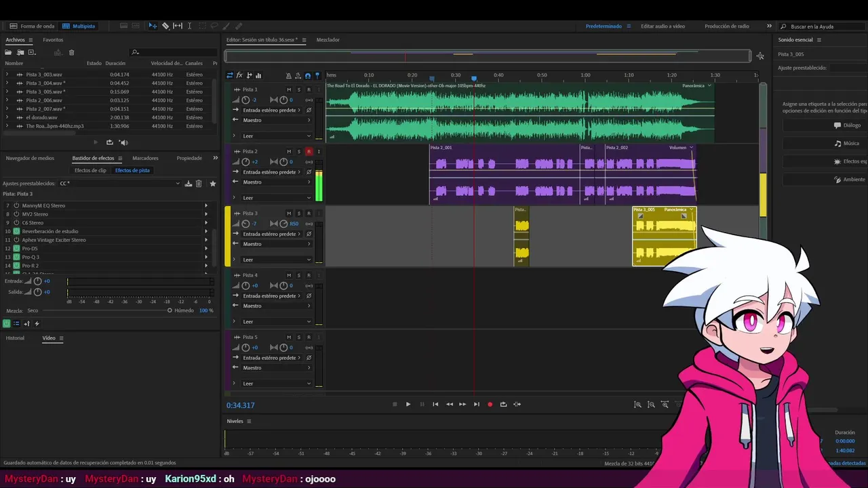Screen dimensions: 868x488
Task: Disarm recording on Pista 2 (red R)
Action: 309,151
